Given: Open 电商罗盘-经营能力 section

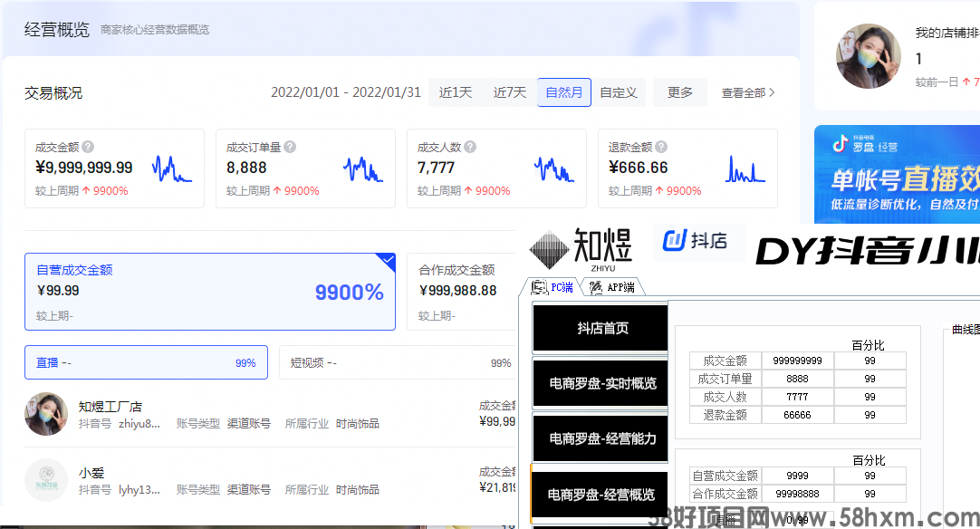Looking at the screenshot, I should pos(600,438).
